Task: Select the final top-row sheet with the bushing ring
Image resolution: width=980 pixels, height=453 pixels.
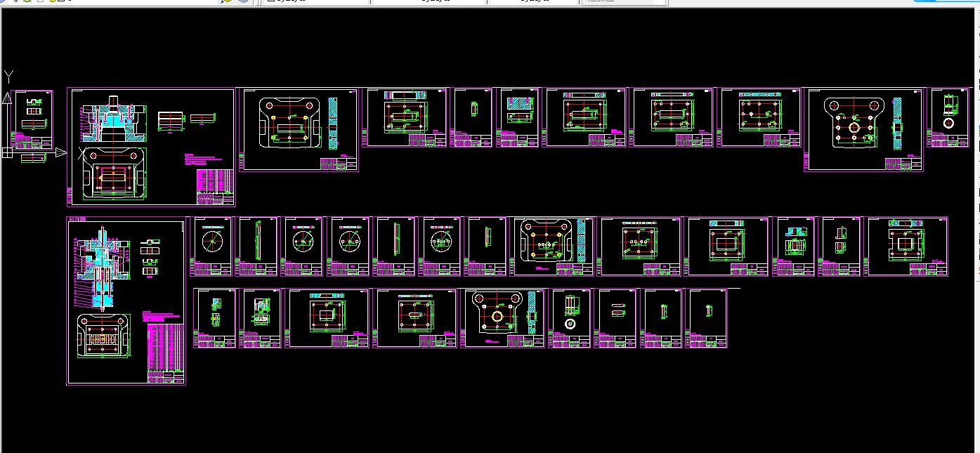Action: pyautogui.click(x=949, y=117)
